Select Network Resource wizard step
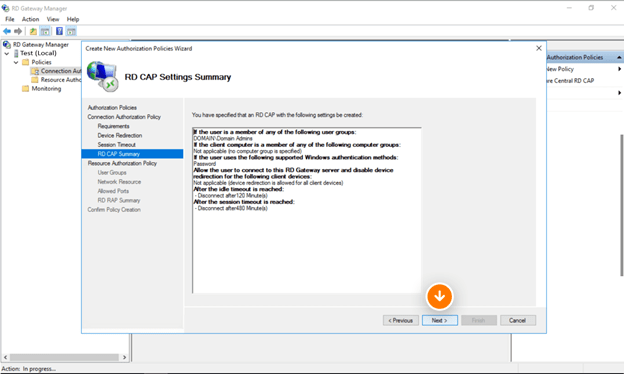Viewport: 624px width, 374px height. tap(119, 182)
